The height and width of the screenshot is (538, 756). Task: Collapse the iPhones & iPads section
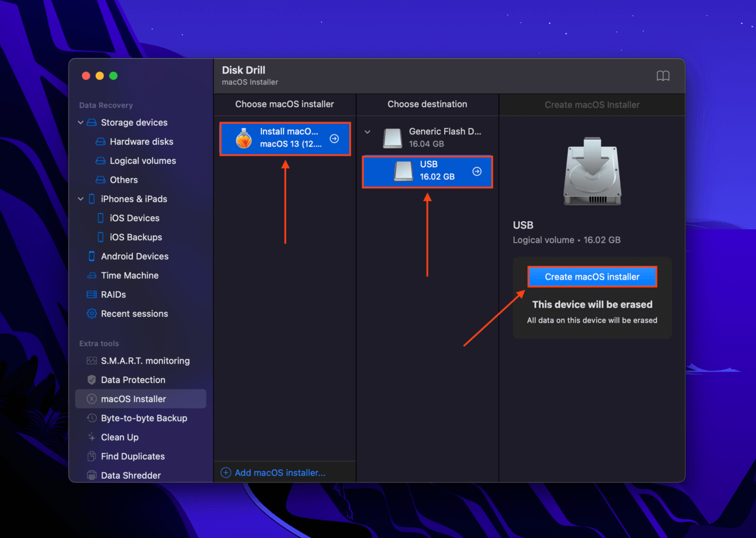pos(80,199)
